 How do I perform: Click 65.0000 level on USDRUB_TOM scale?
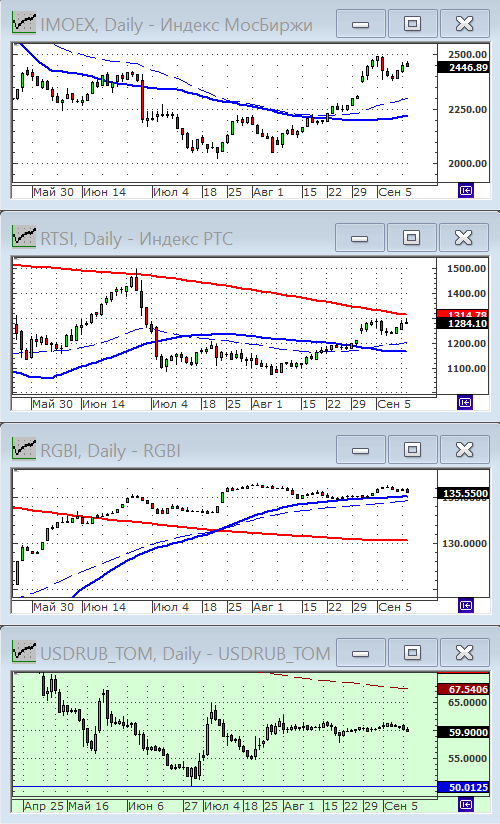(x=467, y=702)
